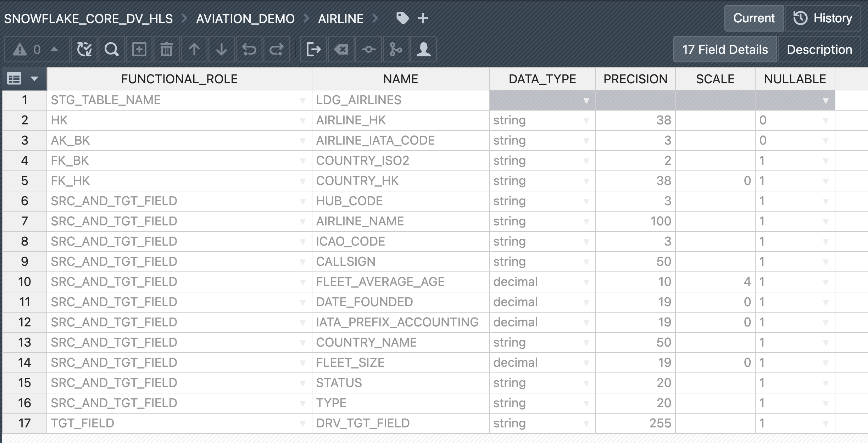
Task: Click the move row up arrow
Action: click(x=194, y=49)
